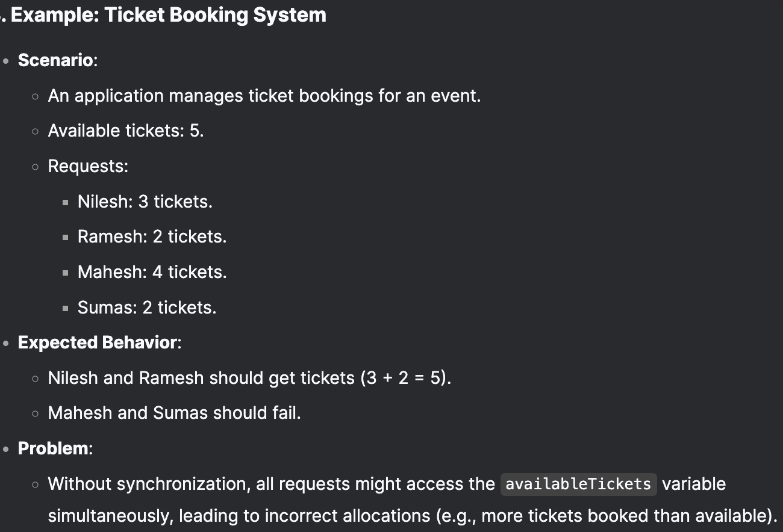Click the bold "Scenario" label
The height and width of the screenshot is (532, 783).
[55, 60]
